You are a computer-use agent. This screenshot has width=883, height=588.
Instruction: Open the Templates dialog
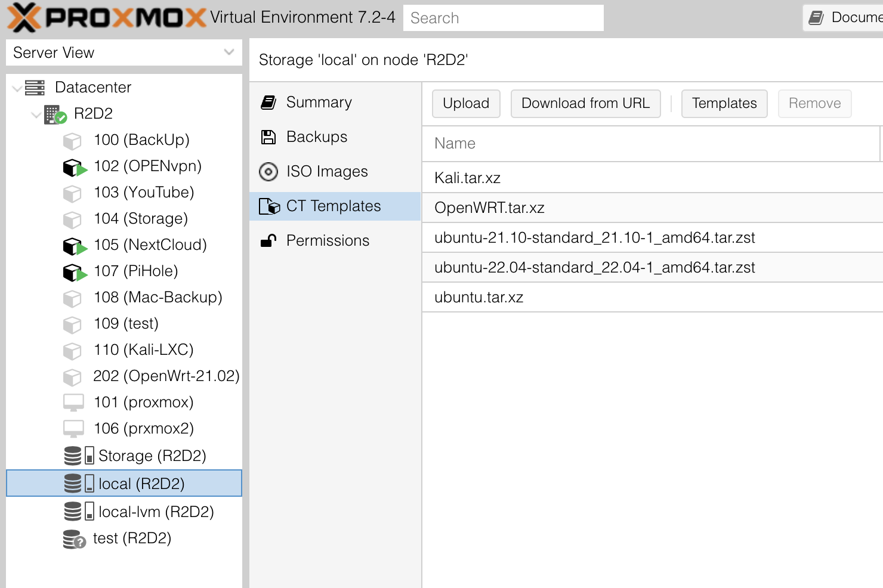tap(724, 103)
